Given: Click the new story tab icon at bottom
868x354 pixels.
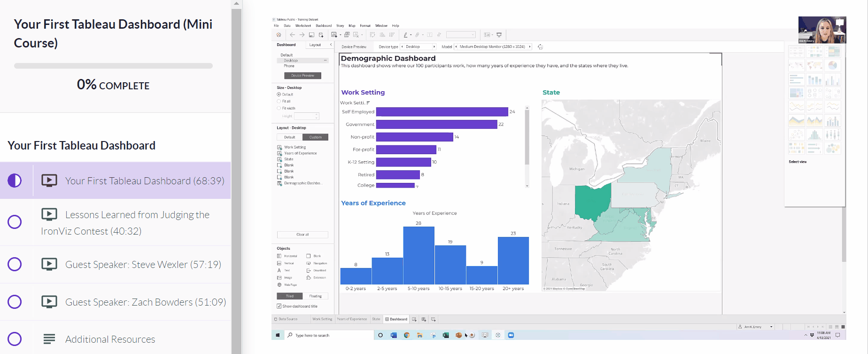Looking at the screenshot, I should click(433, 319).
